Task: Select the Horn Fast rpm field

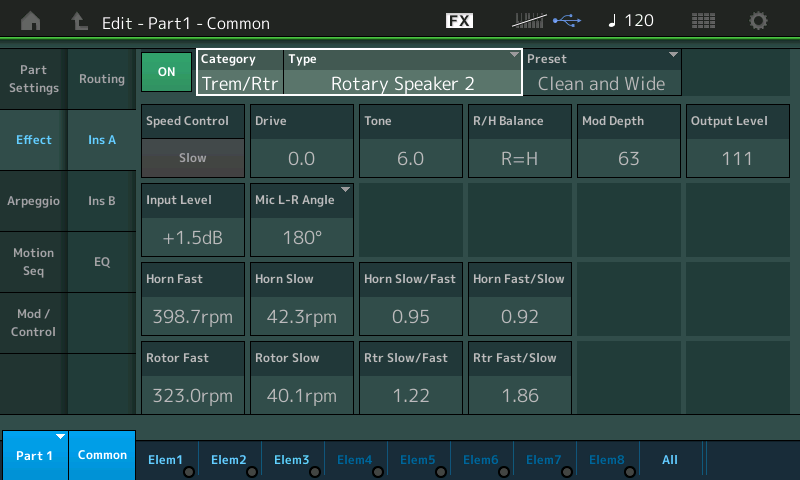Action: 193,316
